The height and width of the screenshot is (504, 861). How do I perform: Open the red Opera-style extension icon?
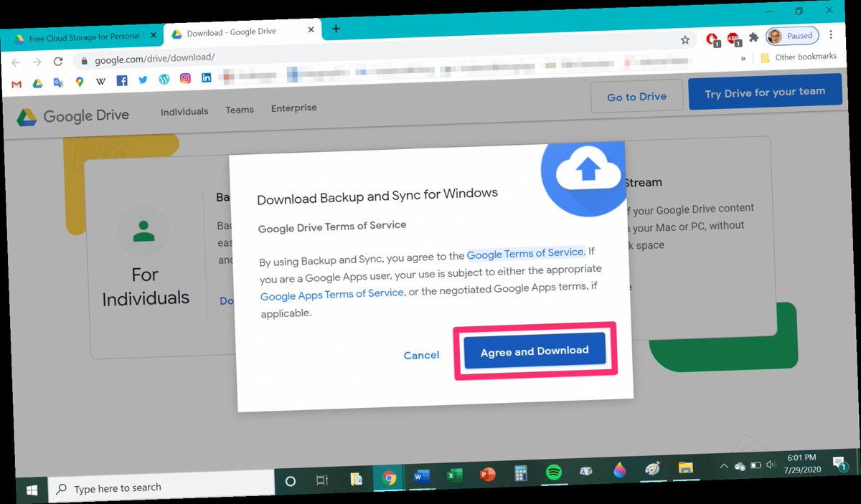click(712, 39)
